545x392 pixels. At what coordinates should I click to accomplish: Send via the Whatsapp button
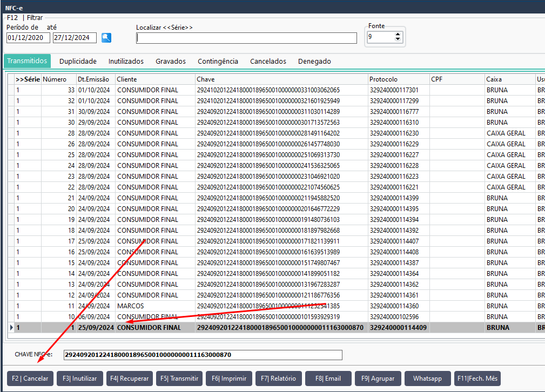[427, 379]
